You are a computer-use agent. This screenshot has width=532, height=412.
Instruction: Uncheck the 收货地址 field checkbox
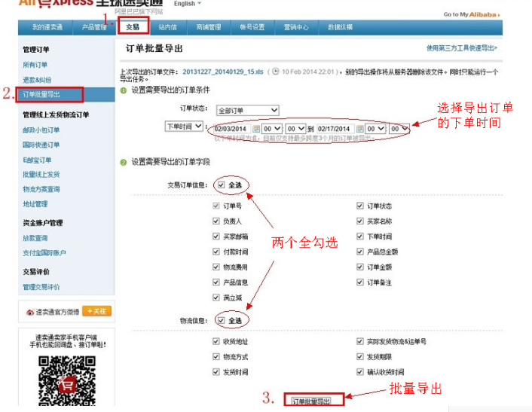pos(216,341)
